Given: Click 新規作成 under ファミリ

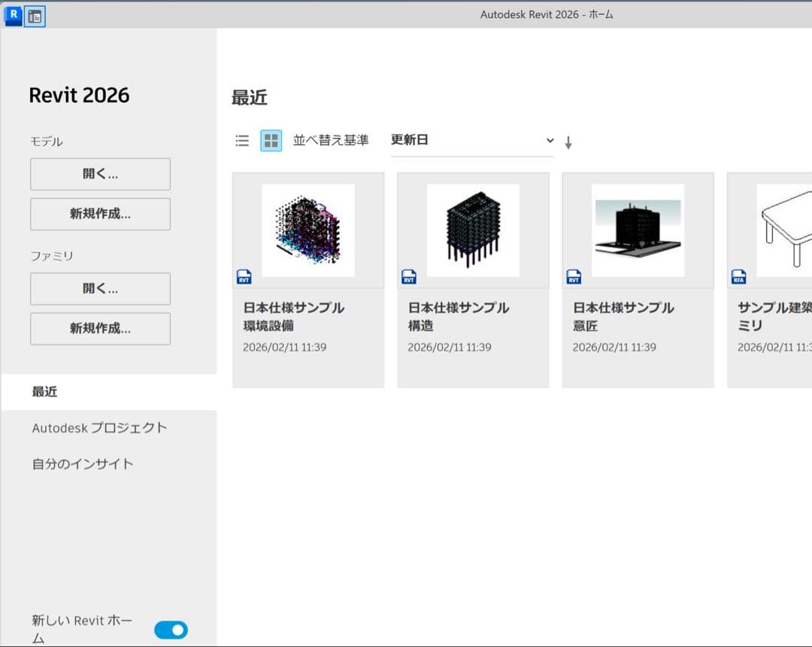Looking at the screenshot, I should [x=100, y=329].
